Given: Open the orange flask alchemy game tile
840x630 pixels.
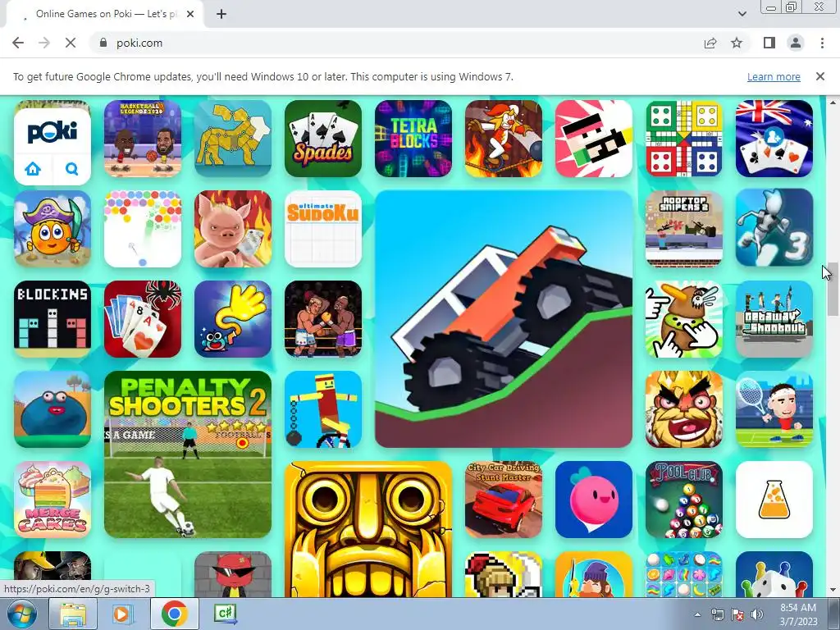Looking at the screenshot, I should [774, 500].
